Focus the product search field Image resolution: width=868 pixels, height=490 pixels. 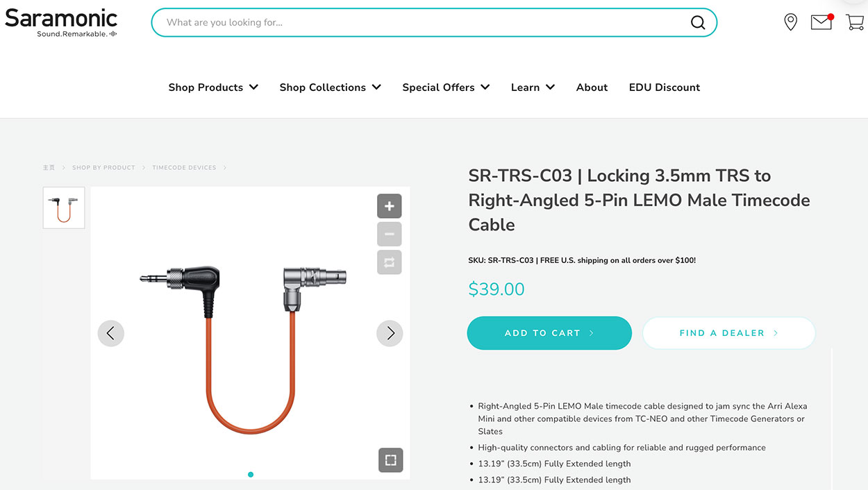point(424,23)
